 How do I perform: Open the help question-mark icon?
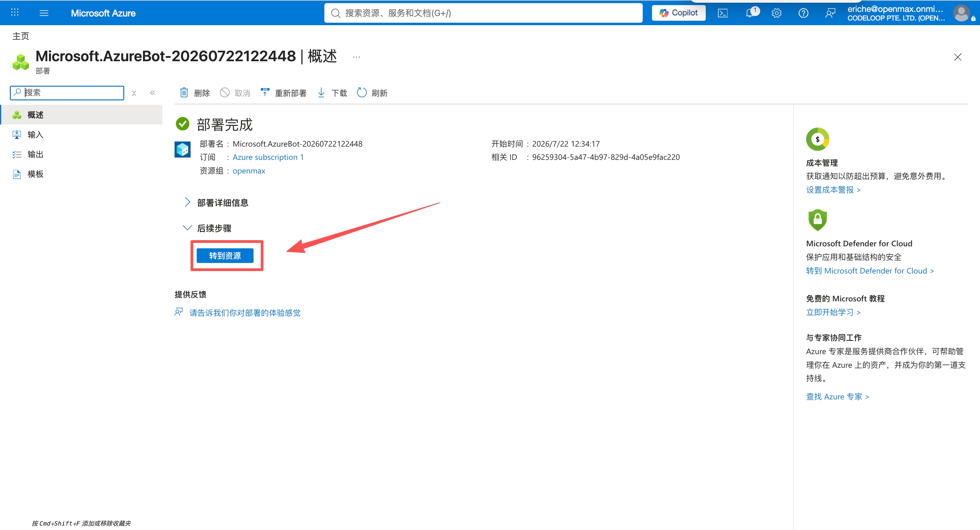(803, 13)
